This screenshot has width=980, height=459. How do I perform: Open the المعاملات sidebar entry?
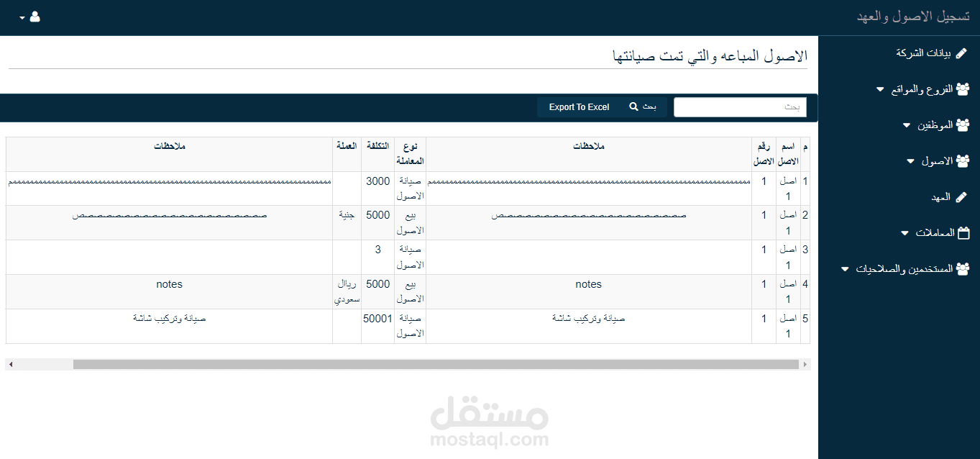(935, 233)
